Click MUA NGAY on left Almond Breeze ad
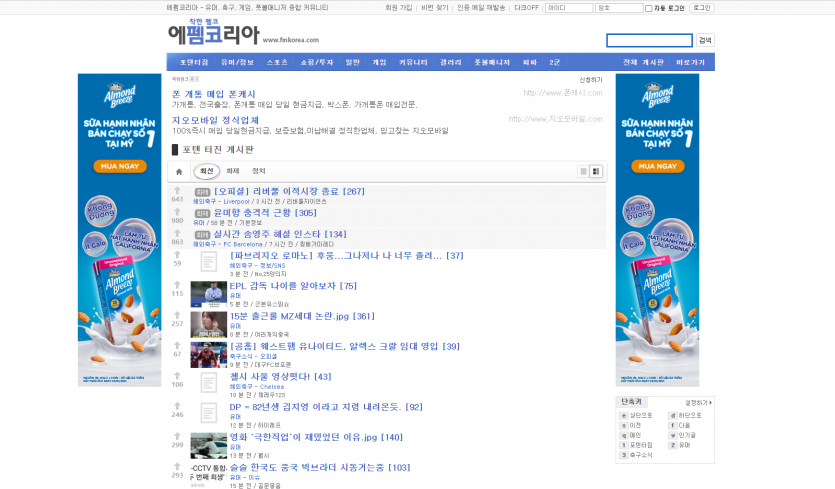The image size is (835, 489). coord(119,167)
